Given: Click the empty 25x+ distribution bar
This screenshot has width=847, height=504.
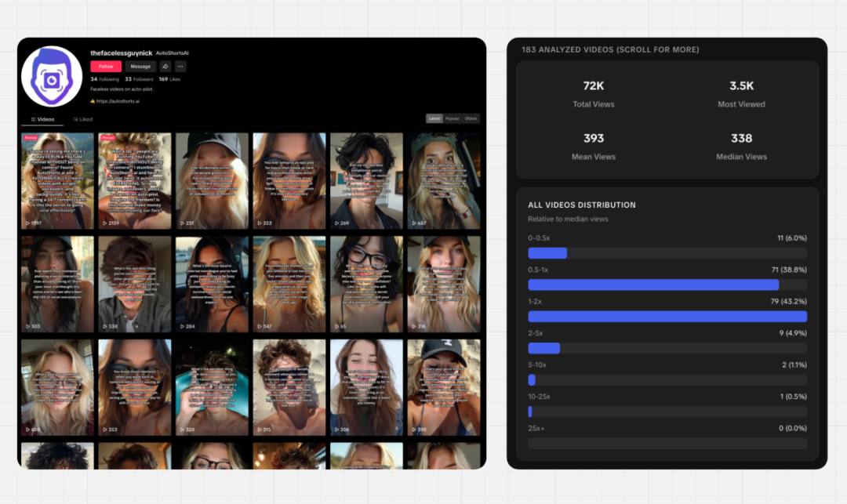Looking at the screenshot, I should click(x=667, y=444).
